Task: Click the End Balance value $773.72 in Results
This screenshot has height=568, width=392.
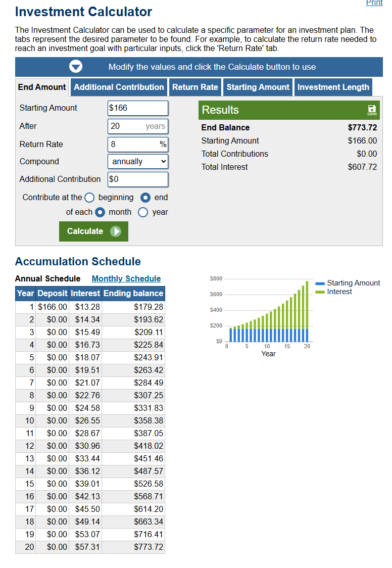Action: coord(362,127)
